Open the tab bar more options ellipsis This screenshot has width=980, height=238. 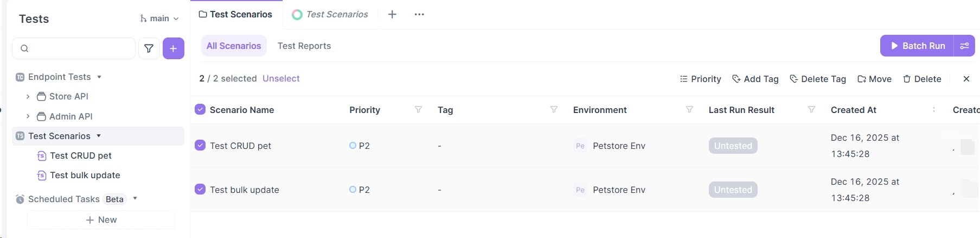tap(419, 15)
